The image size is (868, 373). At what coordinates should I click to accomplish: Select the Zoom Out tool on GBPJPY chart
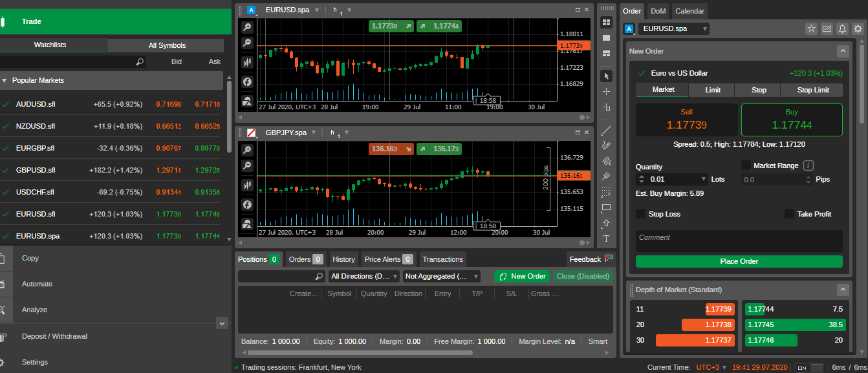coord(247,166)
